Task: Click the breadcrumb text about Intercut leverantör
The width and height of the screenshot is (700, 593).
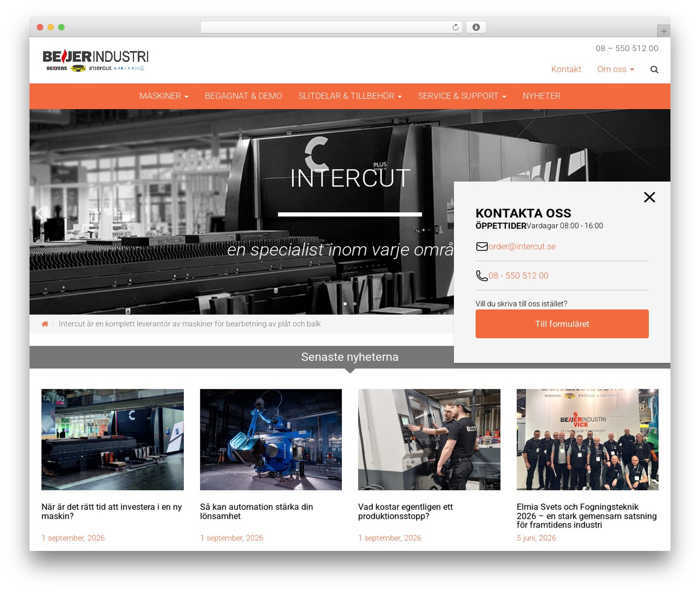Action: point(190,324)
